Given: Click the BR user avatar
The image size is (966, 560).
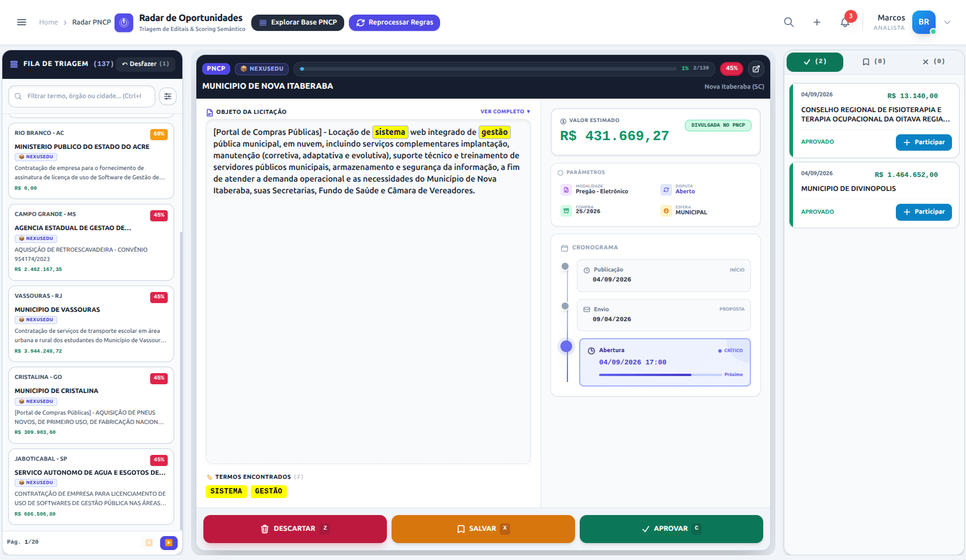Looking at the screenshot, I should coord(923,22).
